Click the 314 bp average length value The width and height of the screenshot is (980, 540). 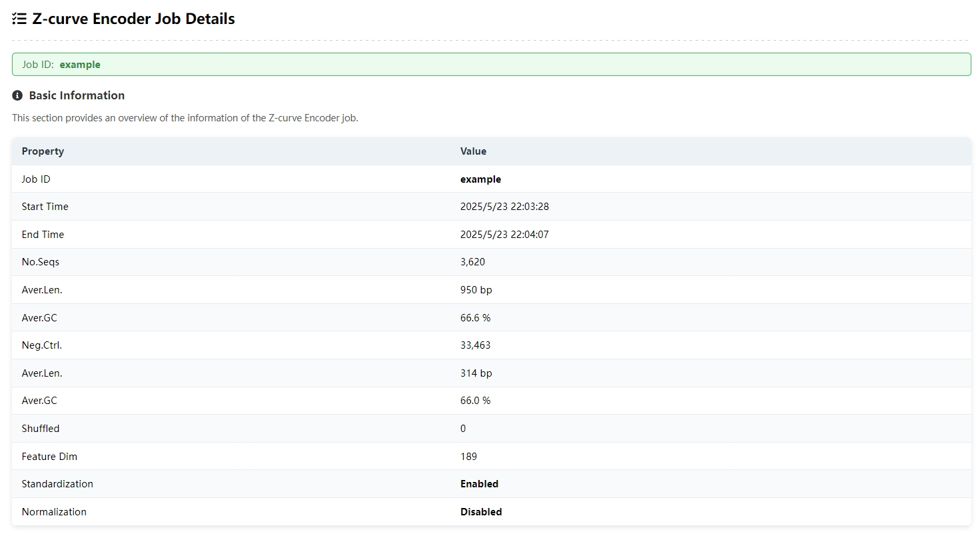[x=476, y=373]
